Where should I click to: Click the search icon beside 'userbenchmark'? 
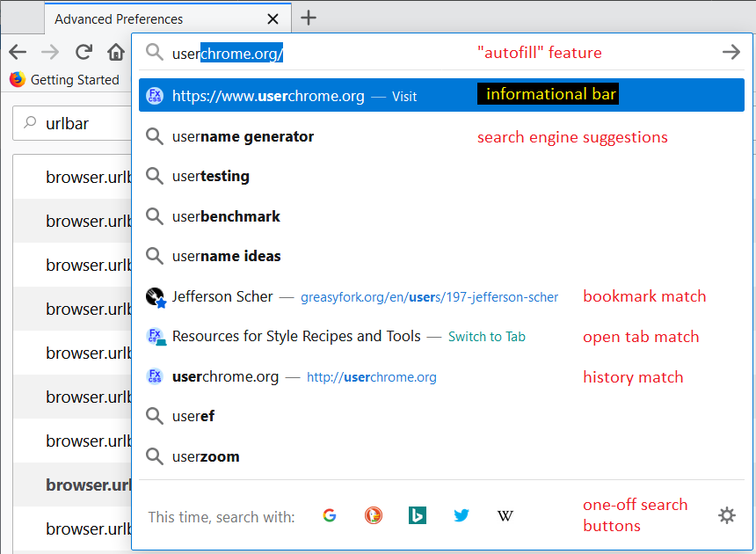(155, 216)
